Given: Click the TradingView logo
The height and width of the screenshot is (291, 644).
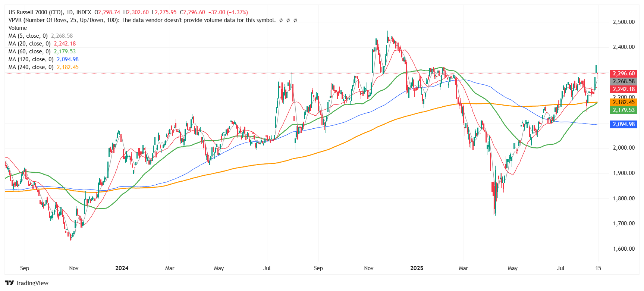Looking at the screenshot, I should 26,283.
